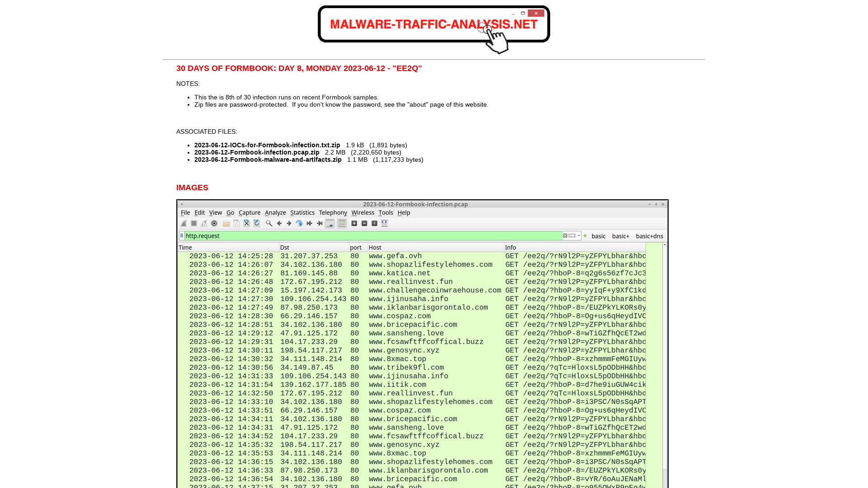Click the Open file folder icon
868x488 pixels.
pos(226,224)
